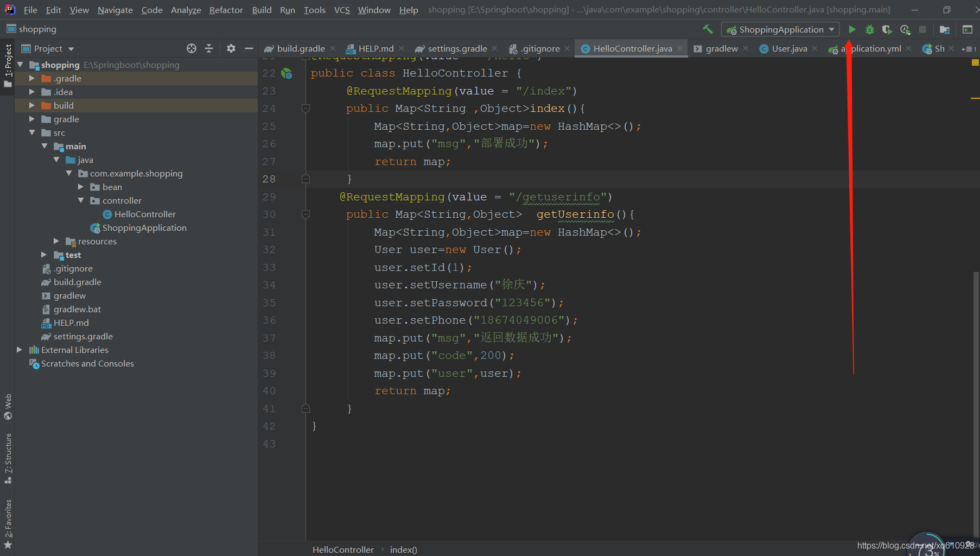
Task: Open the Refactor menu
Action: pyautogui.click(x=226, y=10)
